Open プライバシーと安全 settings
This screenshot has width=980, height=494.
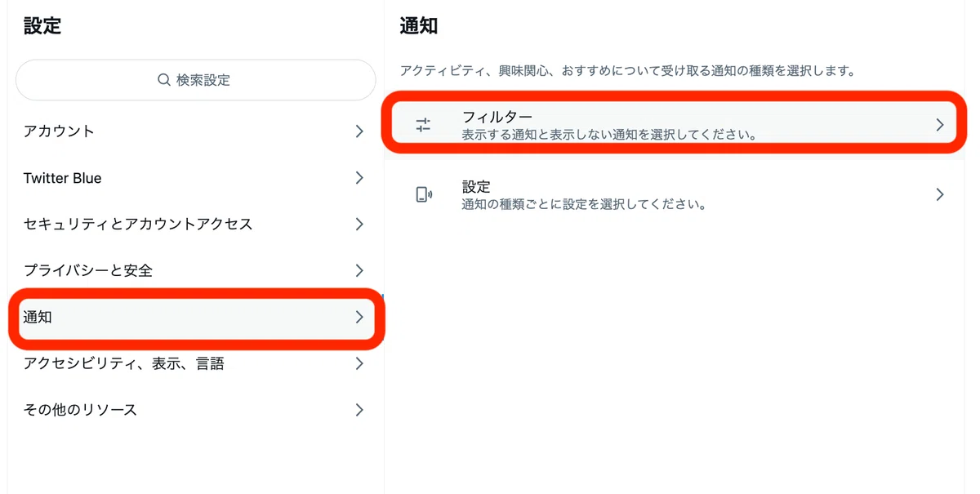tap(195, 270)
